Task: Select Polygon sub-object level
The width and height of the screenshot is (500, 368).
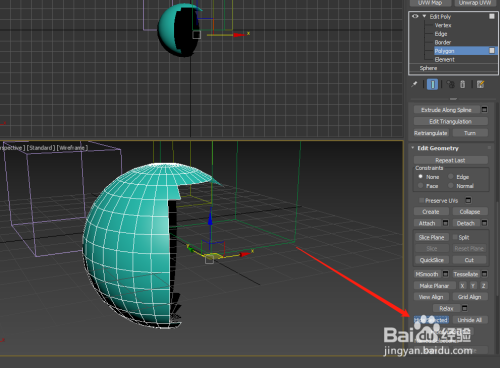Action: pos(444,51)
